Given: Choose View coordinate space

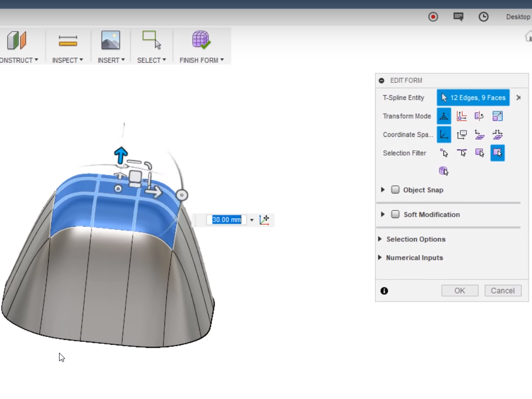Looking at the screenshot, I should tap(462, 134).
